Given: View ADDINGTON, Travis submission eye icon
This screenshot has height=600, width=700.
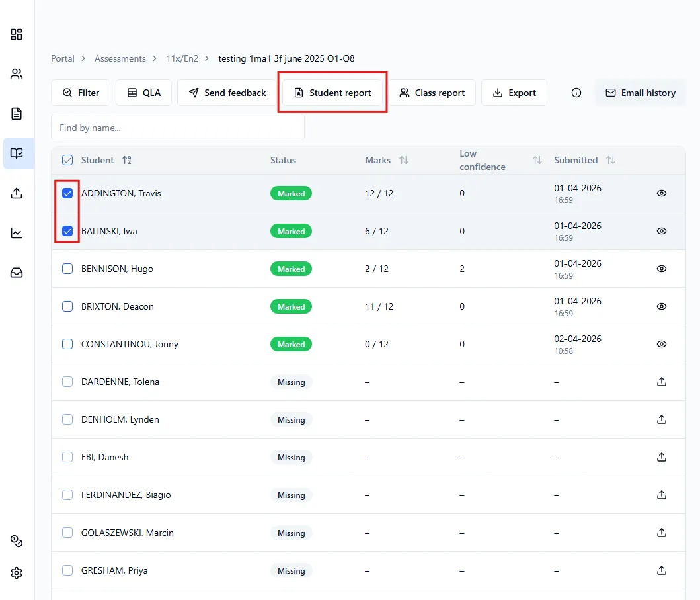Looking at the screenshot, I should [x=662, y=193].
